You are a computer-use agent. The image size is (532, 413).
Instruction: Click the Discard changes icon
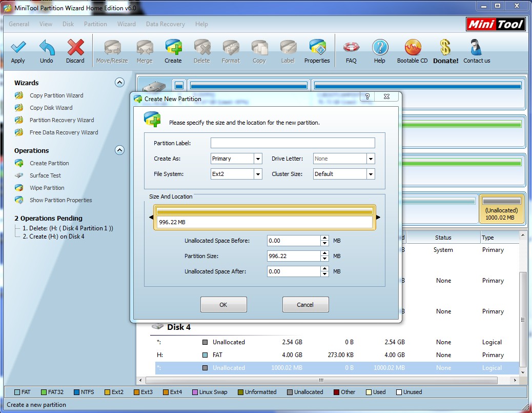click(x=75, y=51)
